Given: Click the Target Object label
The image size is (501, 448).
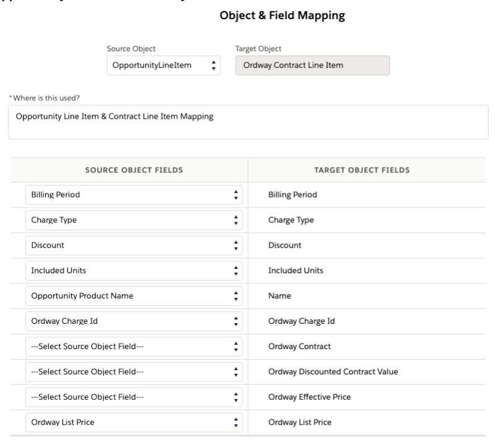Looking at the screenshot, I should point(258,49).
